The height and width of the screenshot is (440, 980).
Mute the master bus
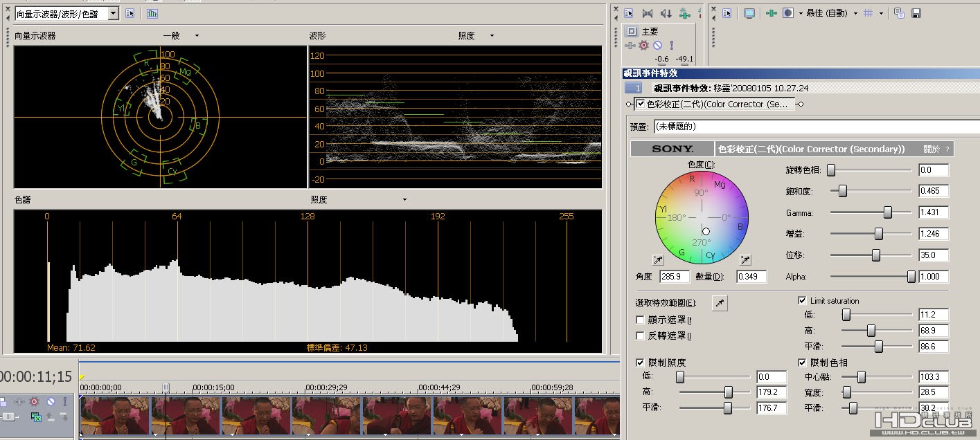pos(658,45)
